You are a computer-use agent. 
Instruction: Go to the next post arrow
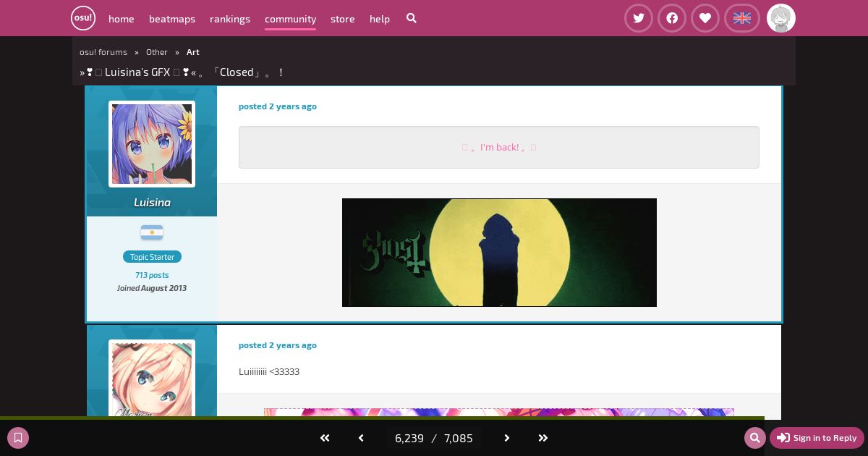[507, 438]
